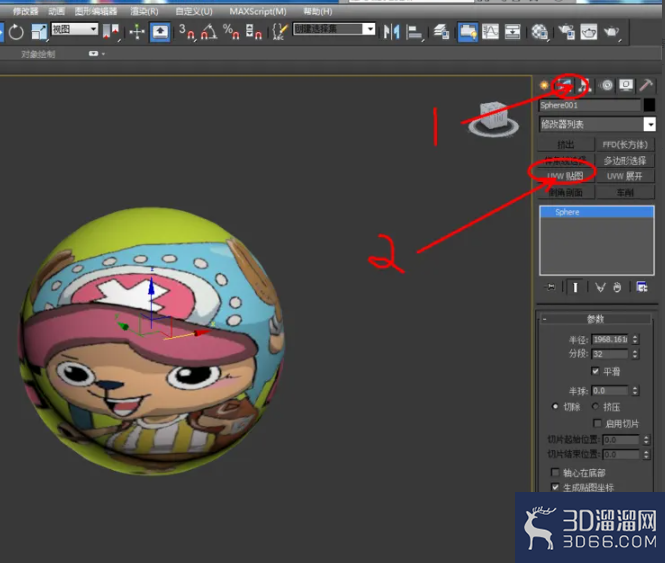Enable the 启用切片 checkbox

coord(598,423)
